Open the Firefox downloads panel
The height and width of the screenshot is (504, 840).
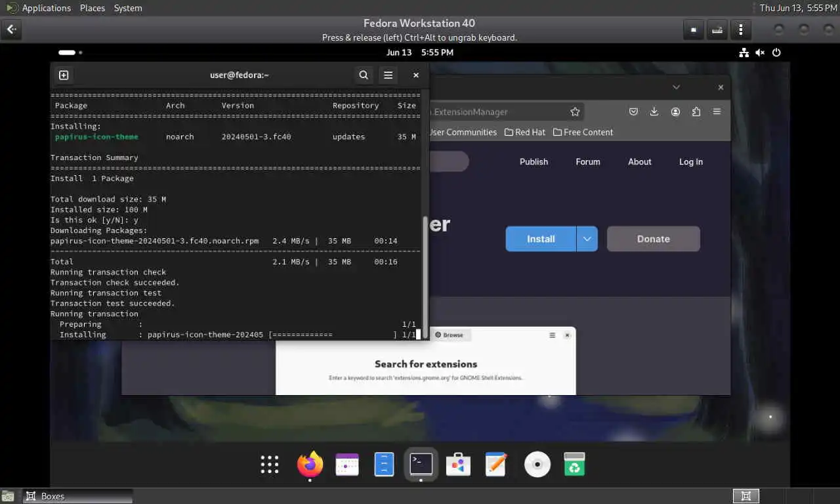(654, 112)
